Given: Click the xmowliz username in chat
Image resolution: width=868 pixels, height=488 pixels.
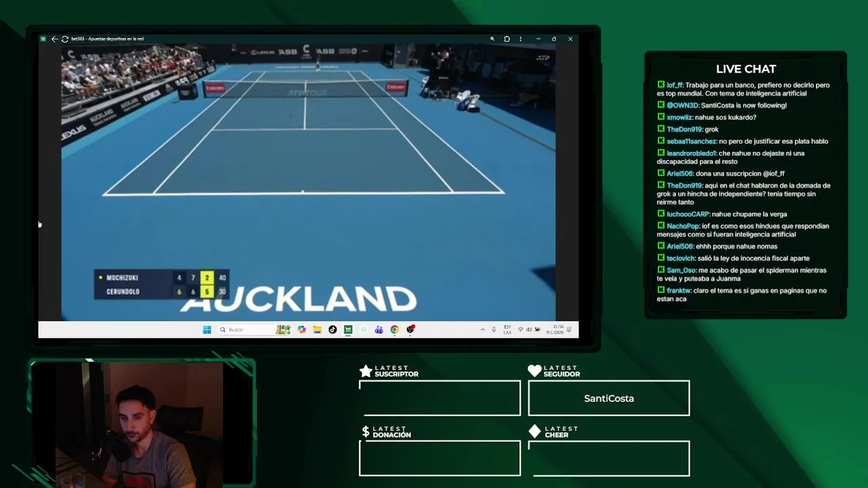Looking at the screenshot, I should 679,117.
